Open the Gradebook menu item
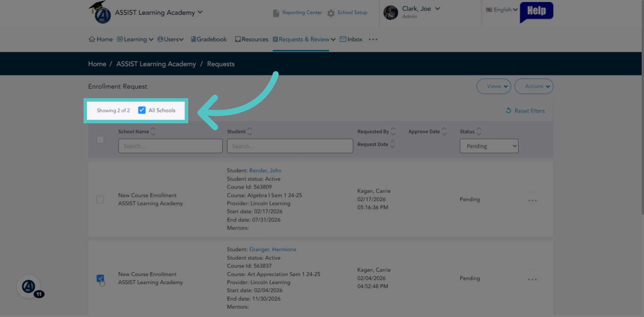The width and height of the screenshot is (644, 317). 209,39
